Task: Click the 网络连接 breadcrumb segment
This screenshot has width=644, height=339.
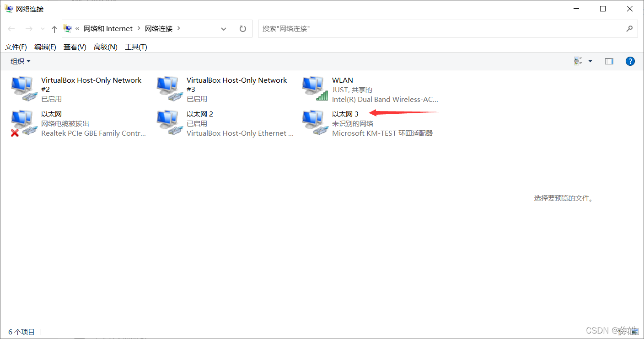Action: (x=160, y=28)
